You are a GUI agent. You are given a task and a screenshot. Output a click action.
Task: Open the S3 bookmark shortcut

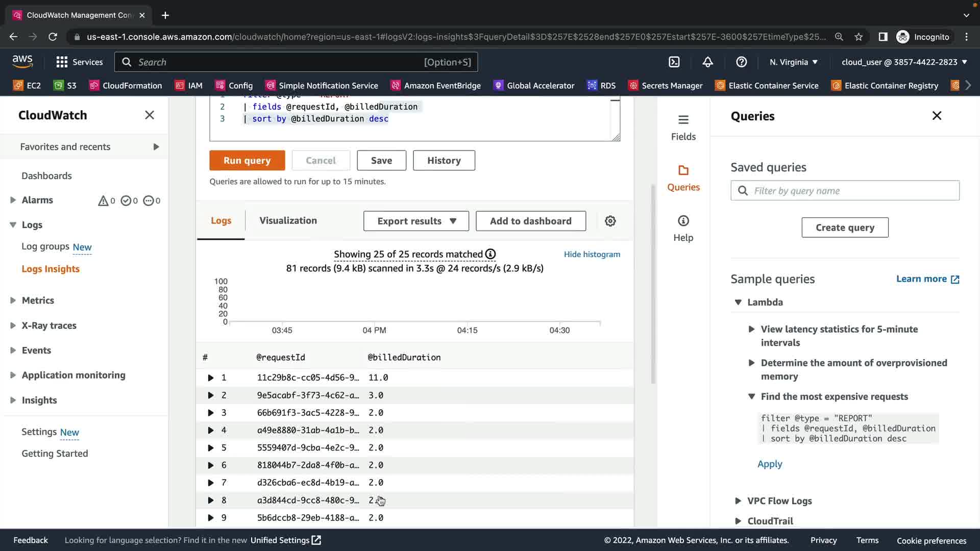65,86
